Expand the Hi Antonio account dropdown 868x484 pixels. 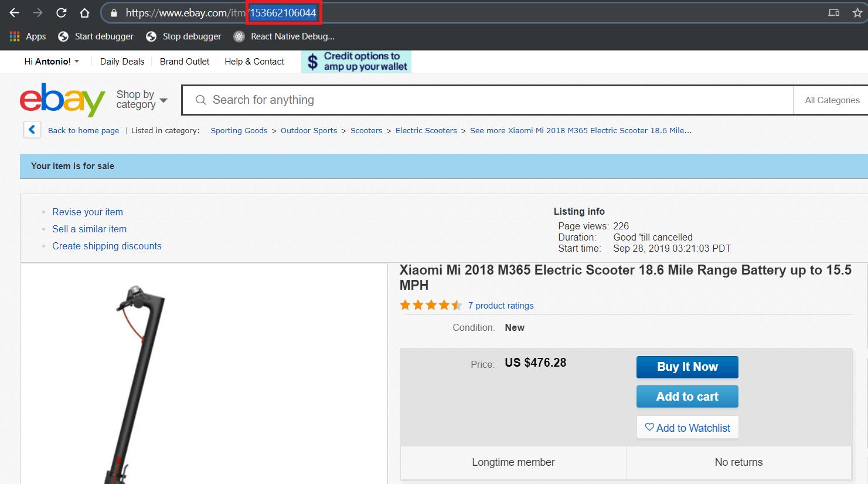(52, 62)
